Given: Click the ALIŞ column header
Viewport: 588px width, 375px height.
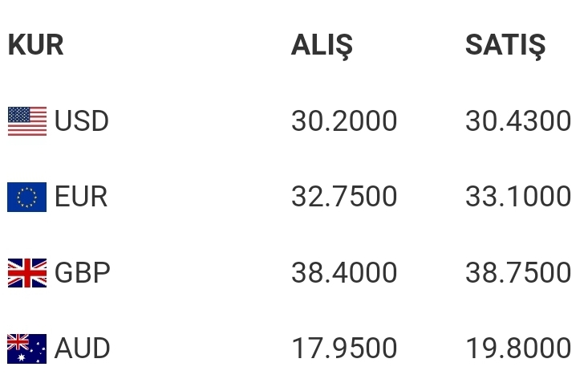Looking at the screenshot, I should [322, 46].
